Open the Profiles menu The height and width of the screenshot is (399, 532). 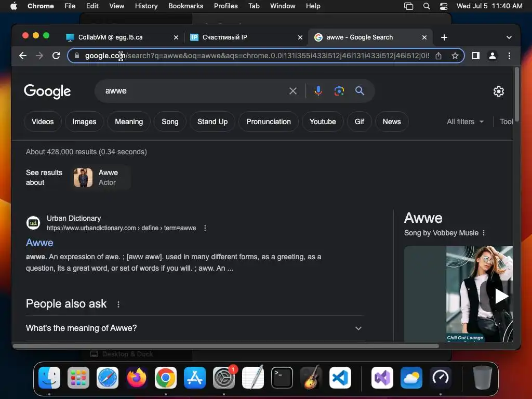[x=225, y=6]
